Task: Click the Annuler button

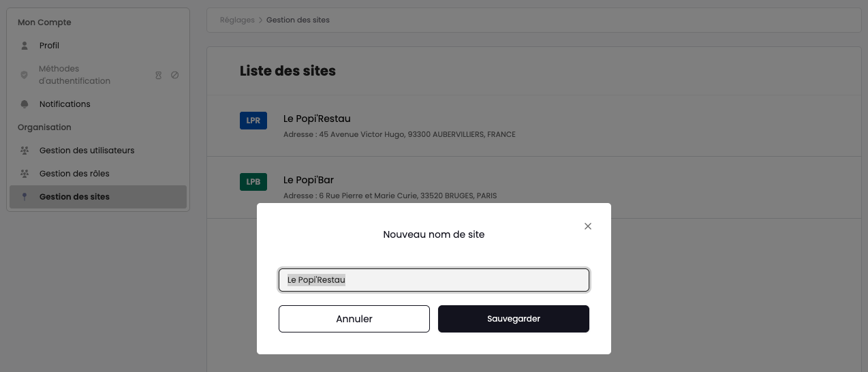Action: click(354, 319)
